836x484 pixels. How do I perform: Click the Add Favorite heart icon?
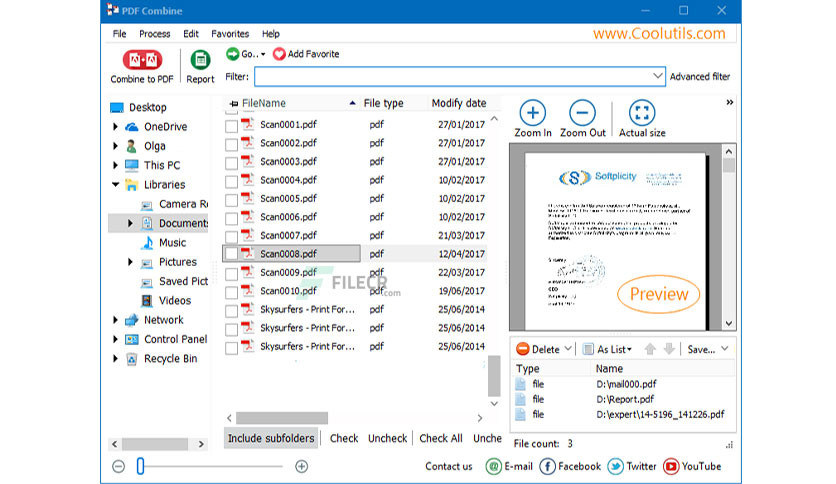click(279, 54)
